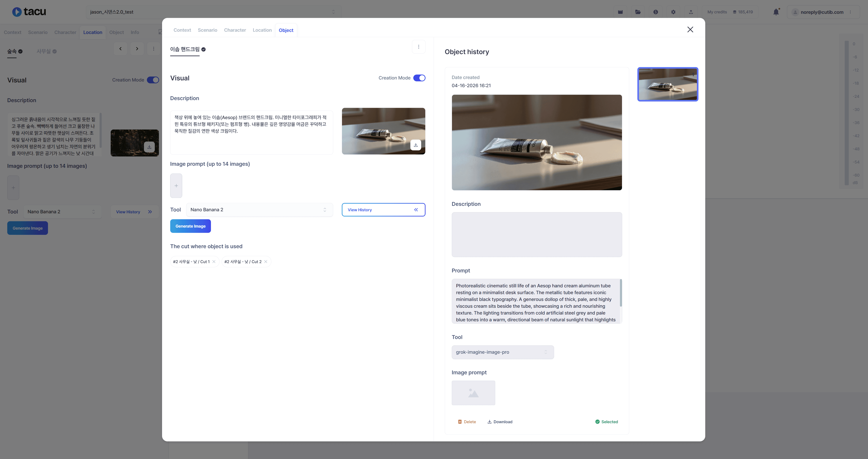The height and width of the screenshot is (459, 868).
Task: Open the folder icon in header
Action: (x=638, y=12)
